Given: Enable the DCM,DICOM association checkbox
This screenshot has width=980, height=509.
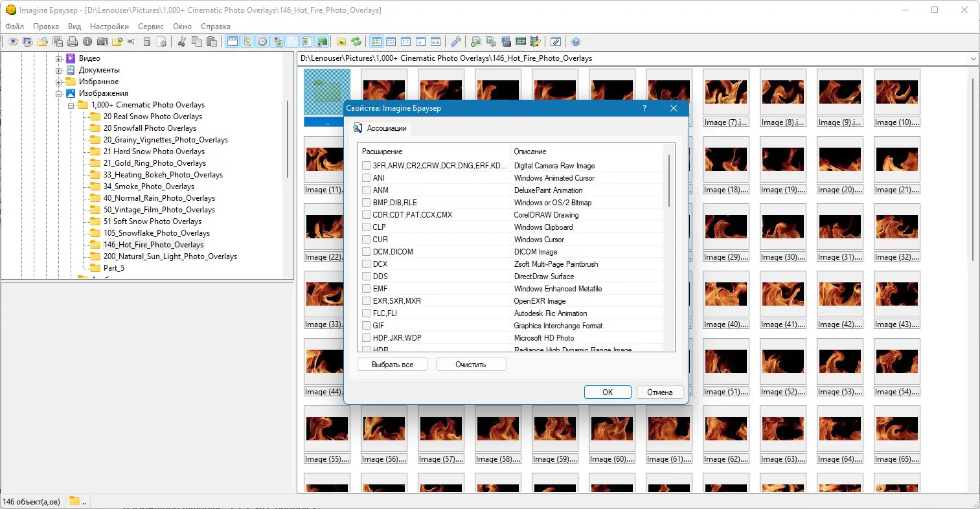Looking at the screenshot, I should click(x=367, y=252).
